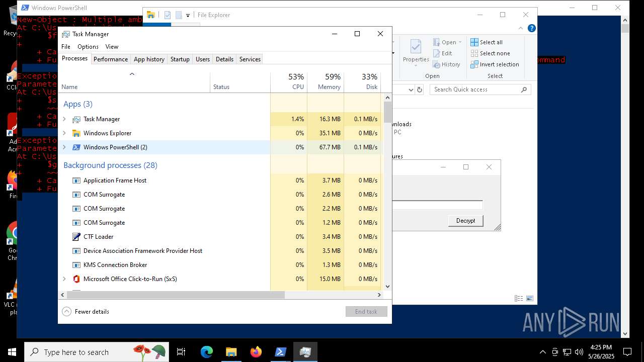Click the Edit icon in File Explorer ribbon

(436, 53)
